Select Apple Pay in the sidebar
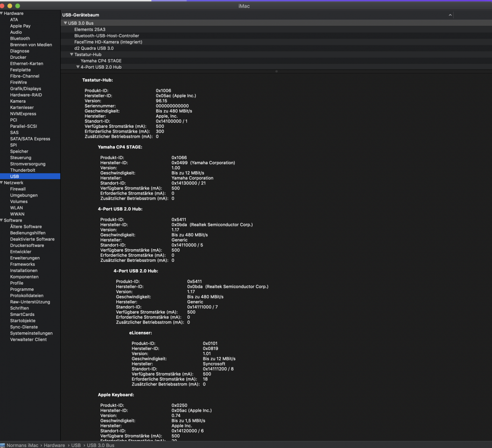 (20, 26)
